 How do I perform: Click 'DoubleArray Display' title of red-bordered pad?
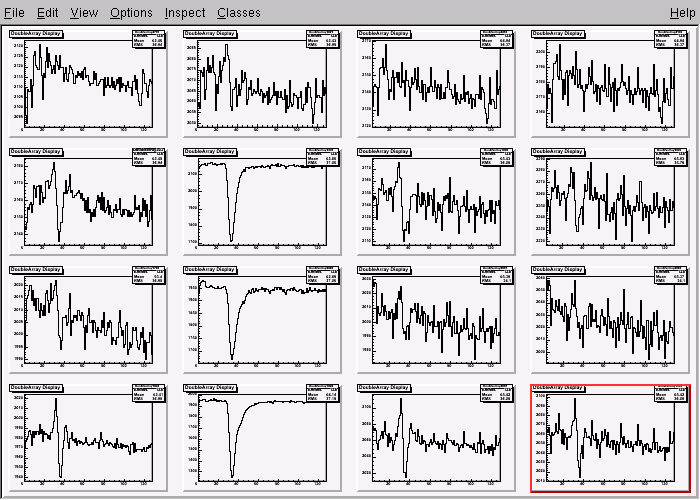click(x=558, y=388)
